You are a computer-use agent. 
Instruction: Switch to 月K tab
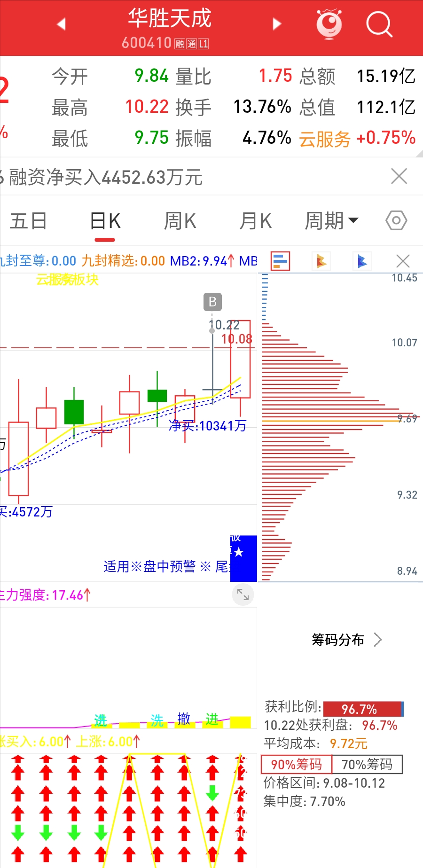point(256,221)
